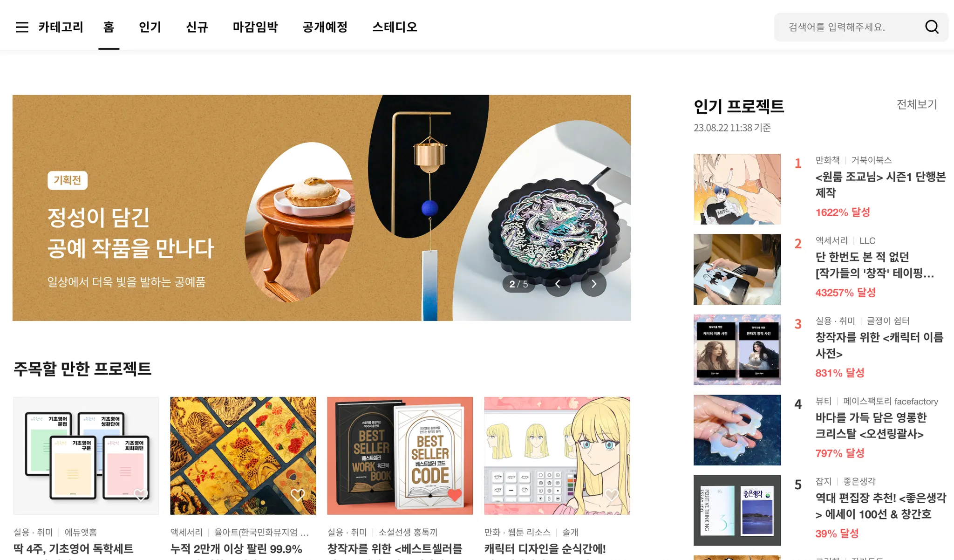
Task: Unlike the 베스트셀러 CODE book project heart
Action: click(455, 495)
